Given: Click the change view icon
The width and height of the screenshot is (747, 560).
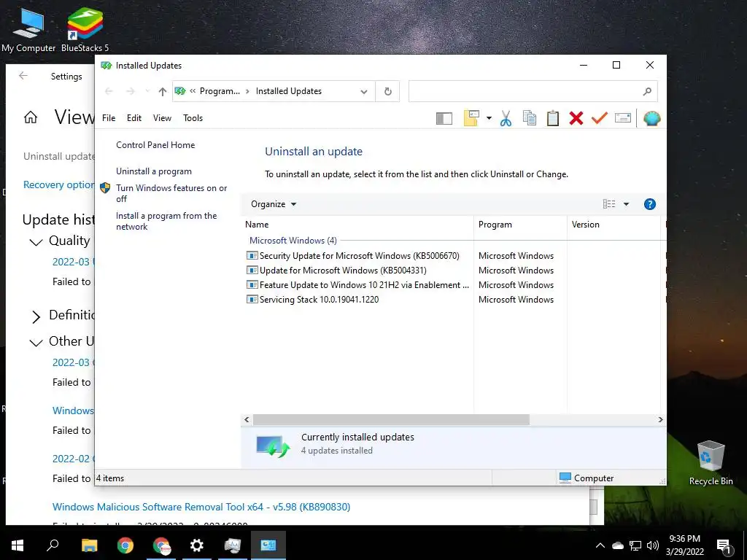Looking at the screenshot, I should [x=609, y=204].
